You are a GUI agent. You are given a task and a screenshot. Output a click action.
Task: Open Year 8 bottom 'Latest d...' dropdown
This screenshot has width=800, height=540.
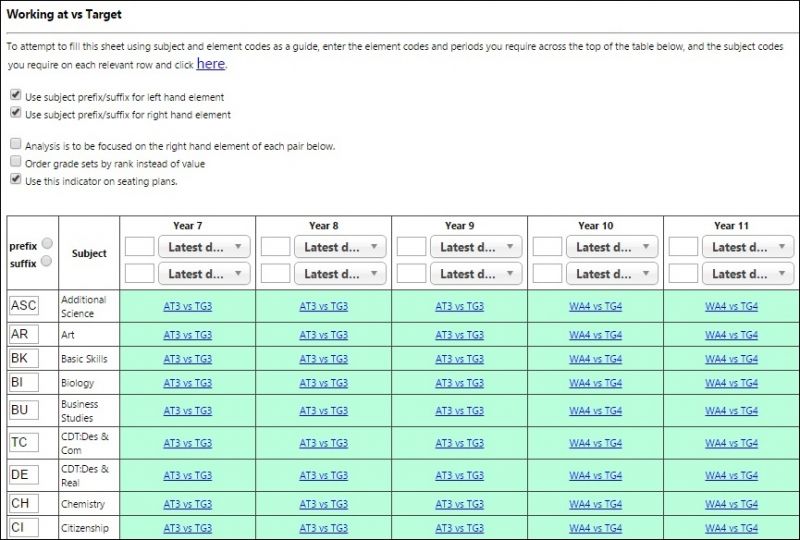tap(340, 274)
